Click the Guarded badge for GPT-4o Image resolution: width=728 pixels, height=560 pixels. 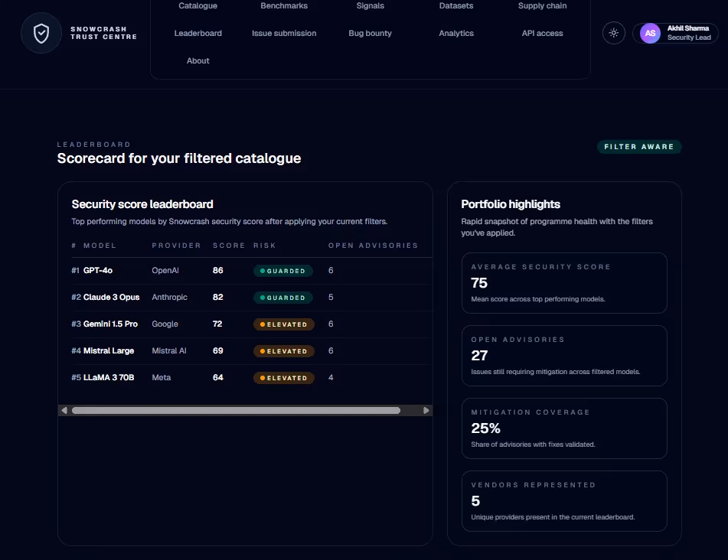pos(282,271)
